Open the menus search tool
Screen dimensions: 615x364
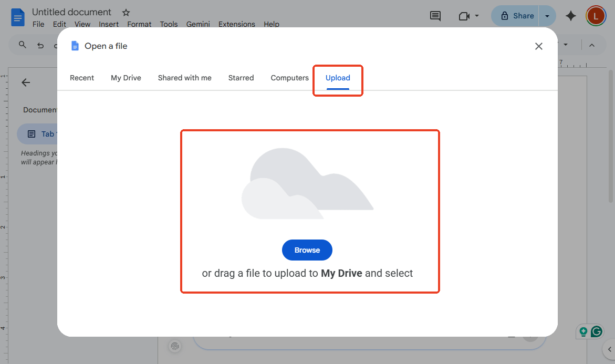tap(22, 45)
